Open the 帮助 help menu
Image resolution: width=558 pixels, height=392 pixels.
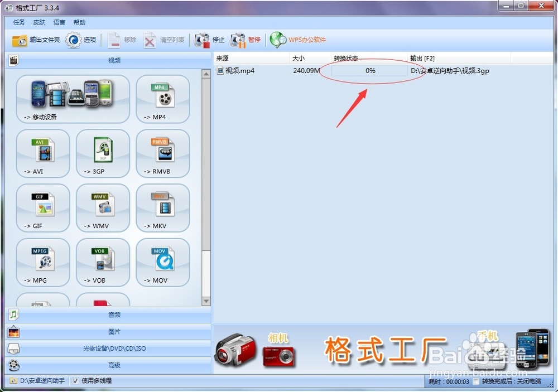coord(79,22)
